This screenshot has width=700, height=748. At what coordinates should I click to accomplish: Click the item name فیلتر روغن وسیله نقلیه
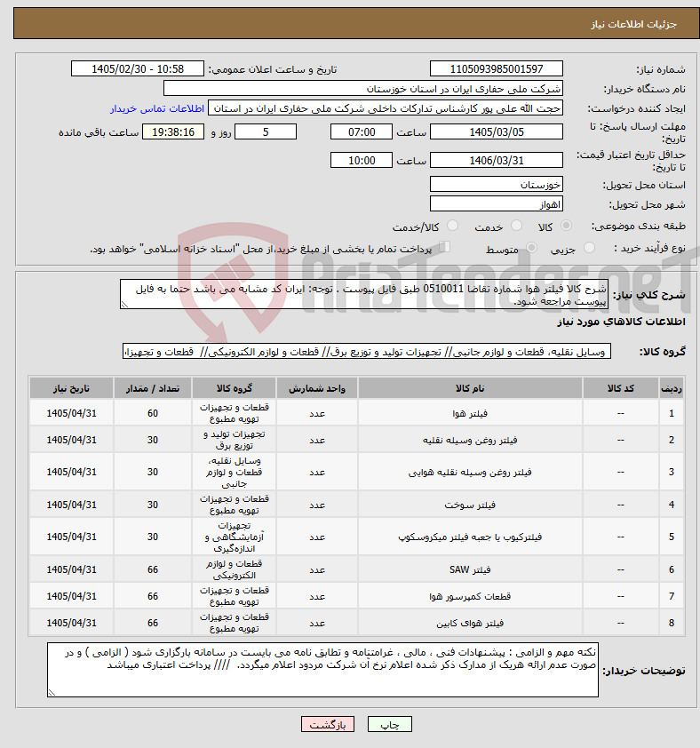(x=470, y=440)
